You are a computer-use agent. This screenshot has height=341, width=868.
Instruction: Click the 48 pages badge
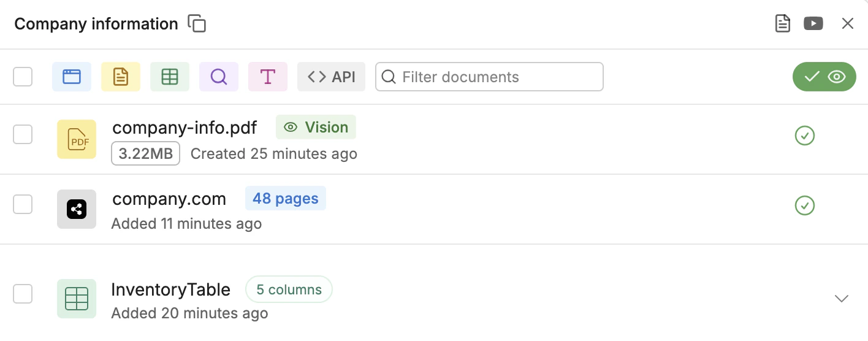(286, 199)
